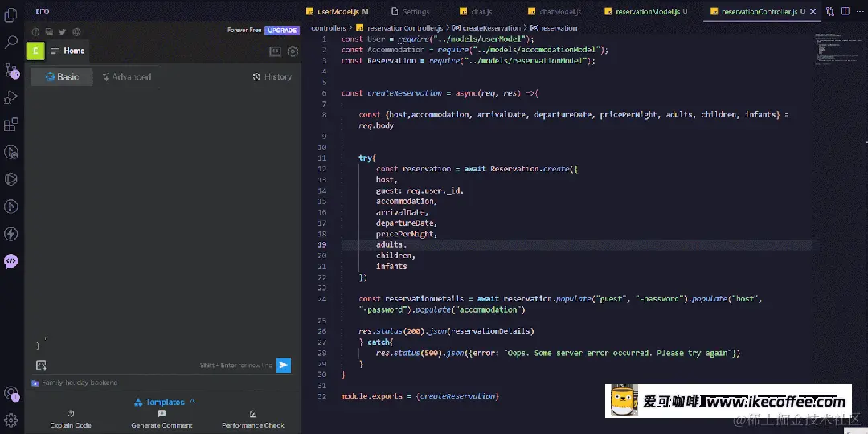Switch to the Settings editor tab
Viewport: 868px width, 434px height.
coord(410,11)
